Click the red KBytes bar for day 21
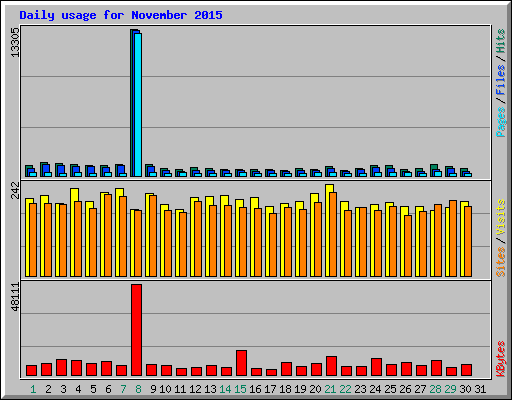This screenshot has height=400, width=512. point(331,366)
